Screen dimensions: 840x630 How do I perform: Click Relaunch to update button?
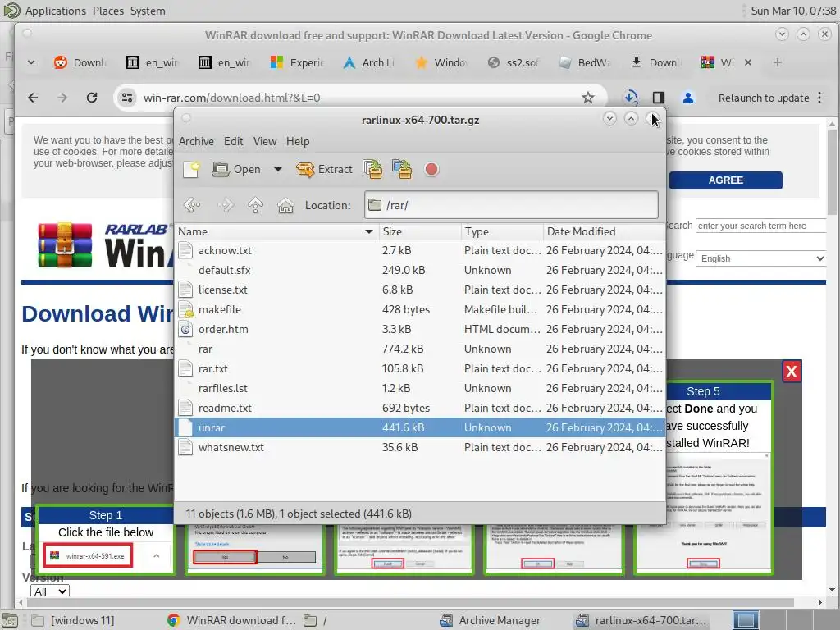pyautogui.click(x=764, y=98)
